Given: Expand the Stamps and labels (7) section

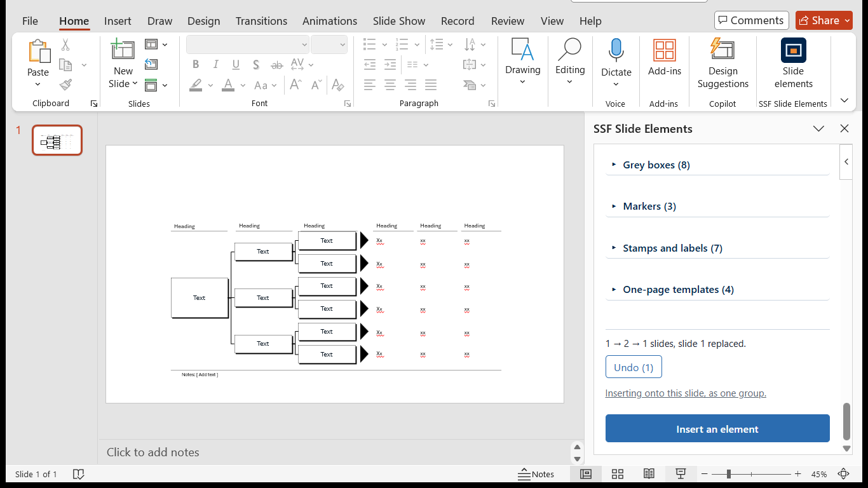Looking at the screenshot, I should click(717, 248).
